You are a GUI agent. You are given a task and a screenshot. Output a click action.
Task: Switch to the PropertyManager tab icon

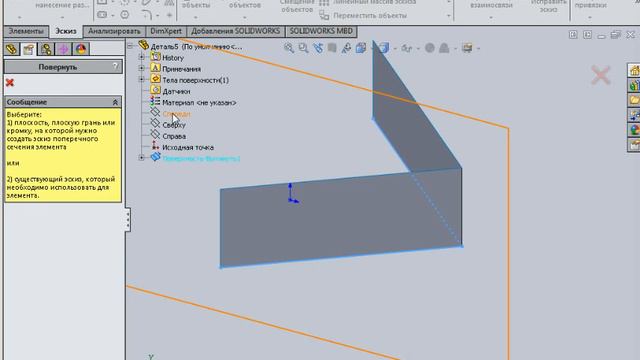pyautogui.click(x=29, y=49)
